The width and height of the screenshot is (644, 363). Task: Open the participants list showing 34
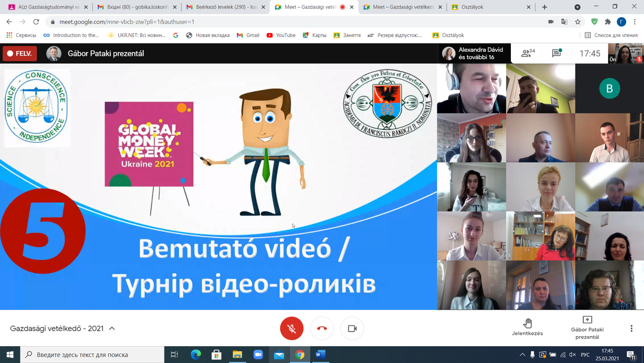click(528, 53)
